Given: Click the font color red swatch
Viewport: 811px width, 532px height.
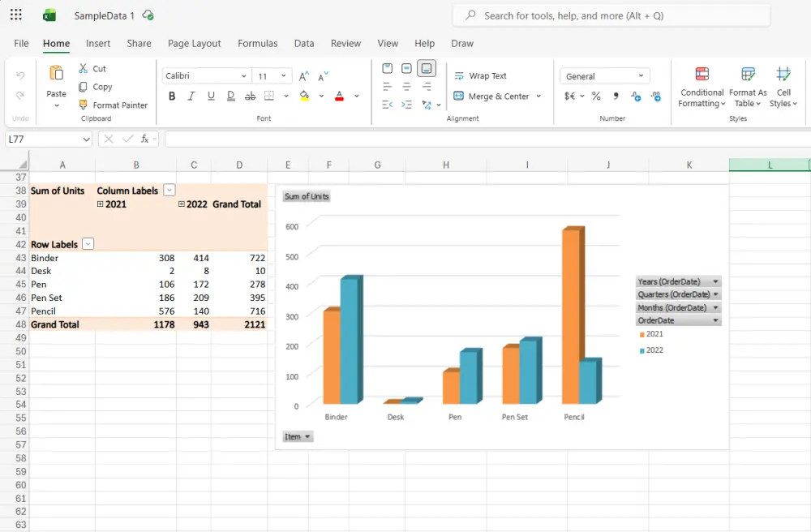Looking at the screenshot, I should 339,96.
